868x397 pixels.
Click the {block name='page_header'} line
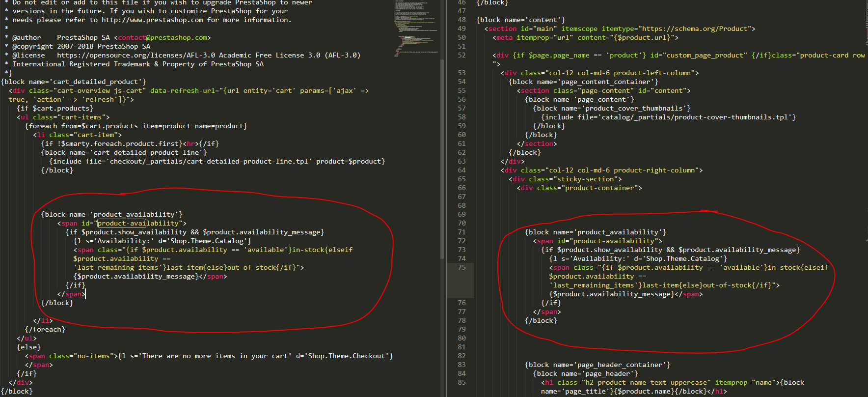586,374
